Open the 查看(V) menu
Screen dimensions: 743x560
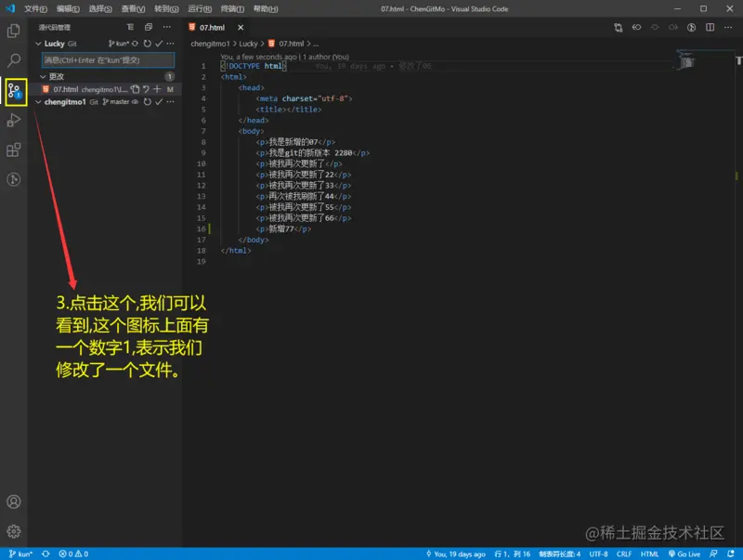coord(133,9)
